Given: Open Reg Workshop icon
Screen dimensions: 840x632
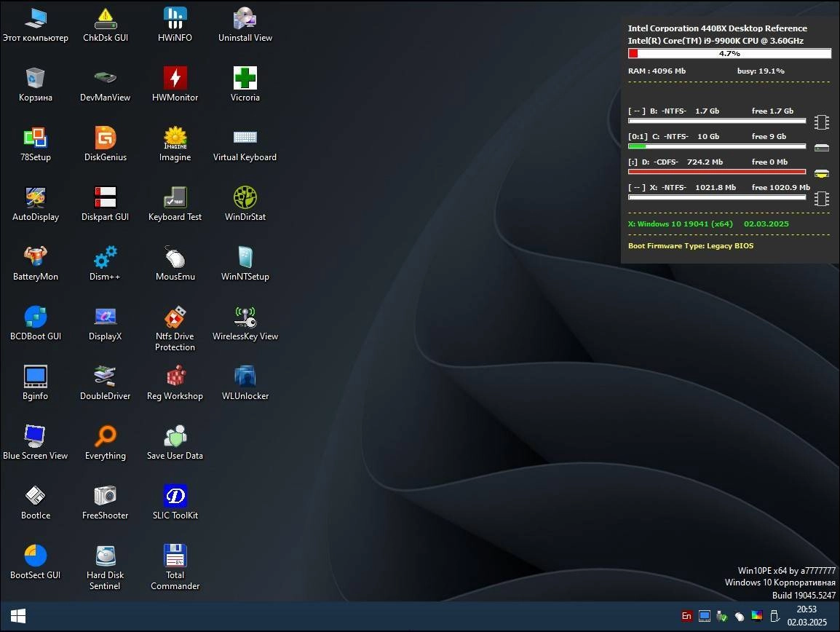Looking at the screenshot, I should coord(175,383).
